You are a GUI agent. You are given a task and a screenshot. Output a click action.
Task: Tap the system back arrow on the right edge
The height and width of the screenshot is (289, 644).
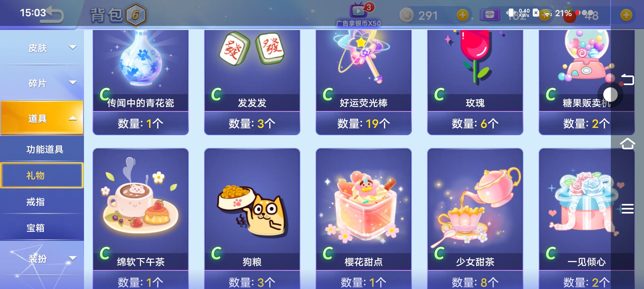pyautogui.click(x=627, y=79)
